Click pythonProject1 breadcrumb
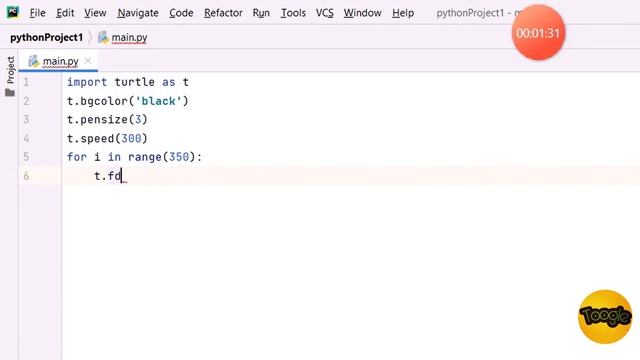This screenshot has height=360, width=640. 47,38
